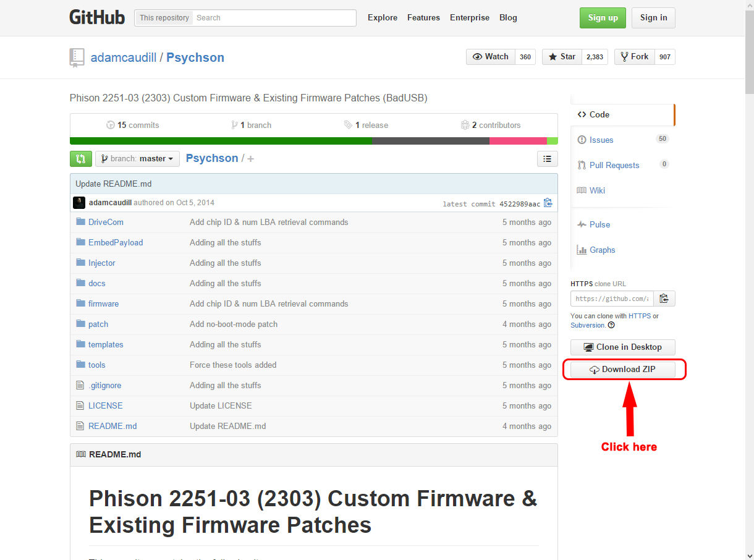This screenshot has height=560, width=754.
Task: Open the Blog link in header
Action: pos(508,18)
